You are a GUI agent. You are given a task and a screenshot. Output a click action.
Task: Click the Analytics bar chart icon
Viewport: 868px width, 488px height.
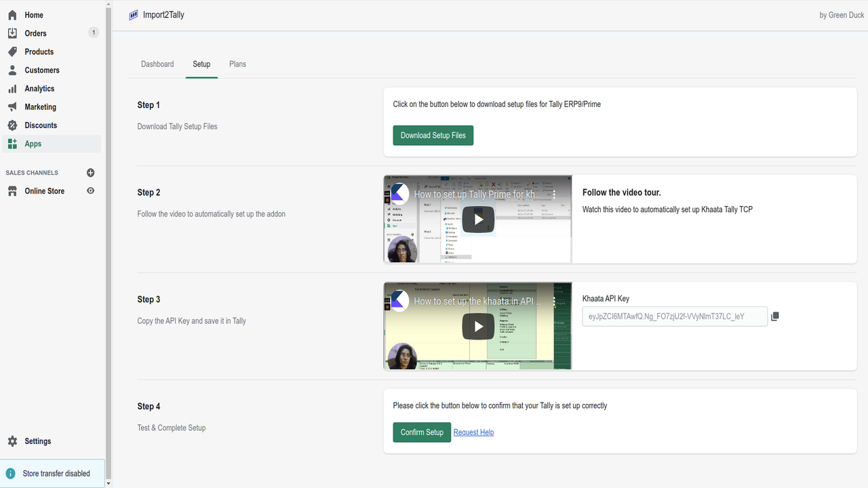point(12,89)
